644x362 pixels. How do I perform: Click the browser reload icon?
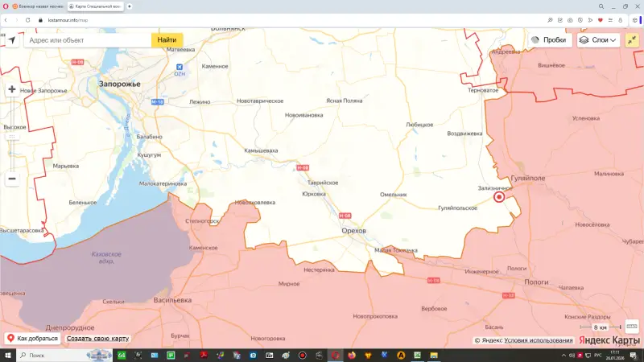pyautogui.click(x=27, y=19)
